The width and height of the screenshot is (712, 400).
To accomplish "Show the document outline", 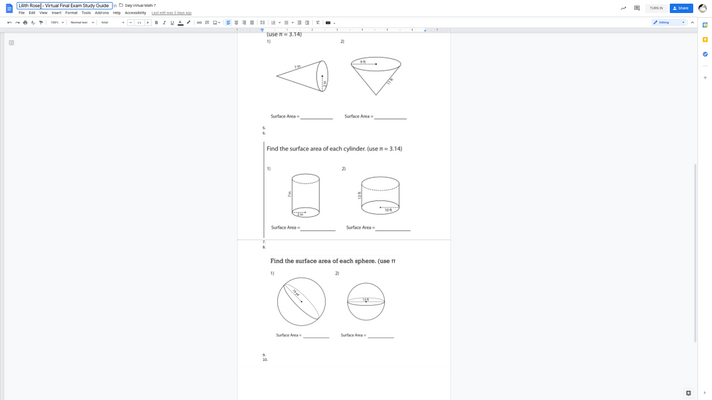I will tap(11, 43).
